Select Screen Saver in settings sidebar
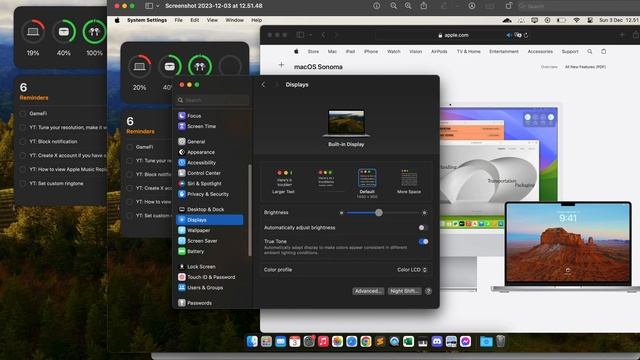The image size is (640, 360). [210, 241]
